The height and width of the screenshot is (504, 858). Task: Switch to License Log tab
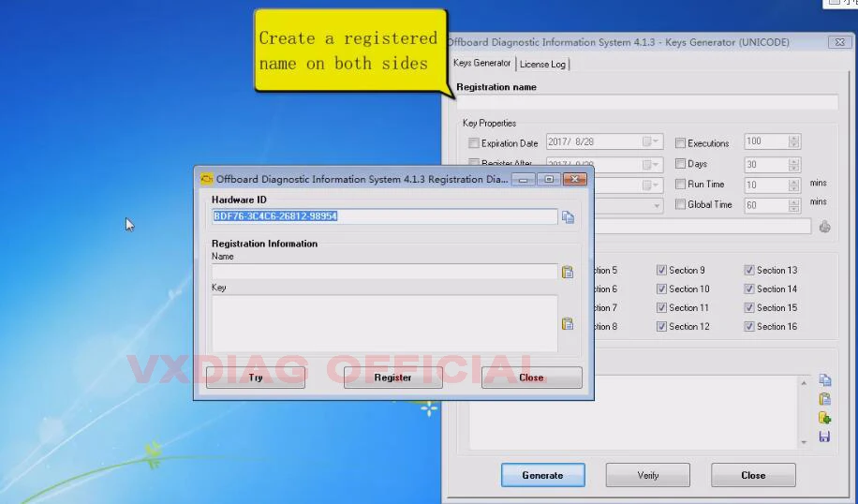542,64
